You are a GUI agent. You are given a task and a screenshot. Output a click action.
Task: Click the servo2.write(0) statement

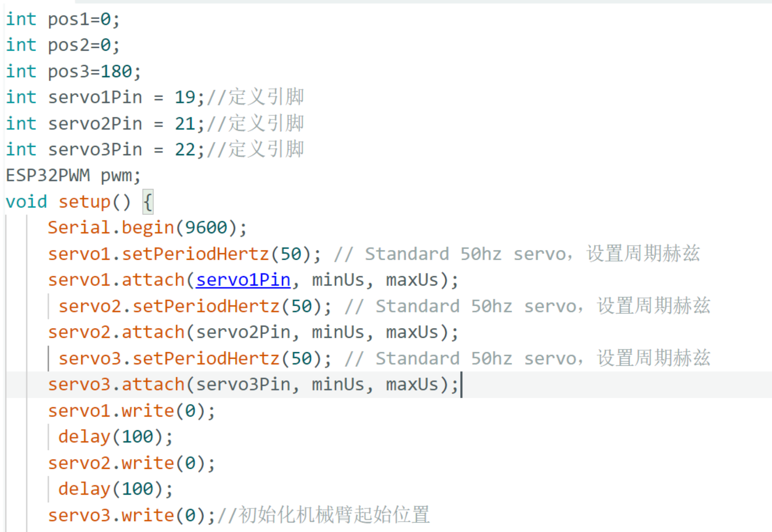pyautogui.click(x=132, y=464)
